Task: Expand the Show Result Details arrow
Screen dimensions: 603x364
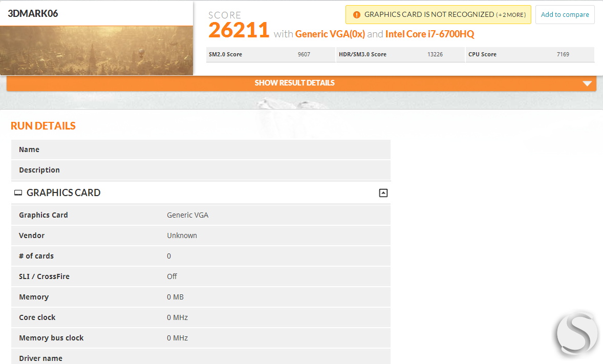Action: (x=587, y=83)
